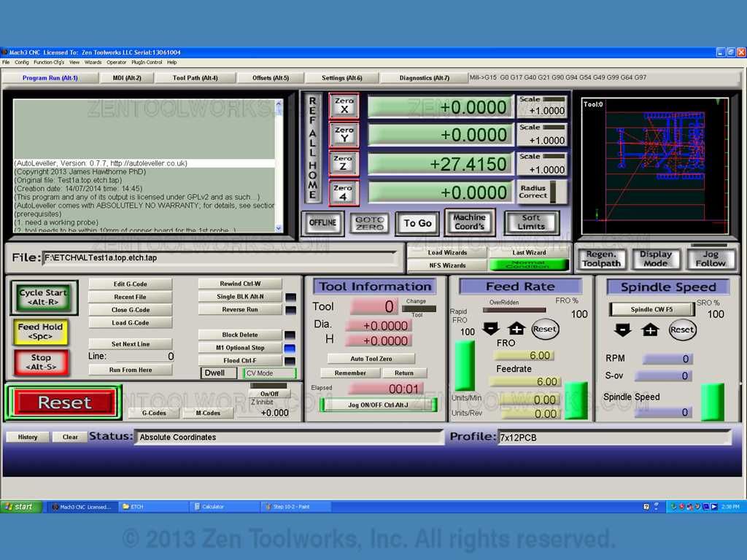Toggle Reverse Run
This screenshot has width=747, height=560.
point(240,309)
